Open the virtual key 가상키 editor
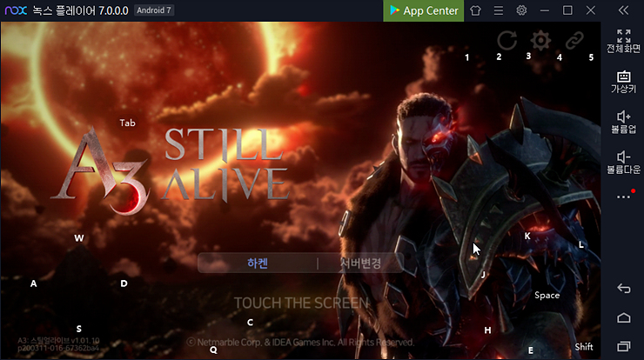The width and height of the screenshot is (644, 360). [623, 82]
